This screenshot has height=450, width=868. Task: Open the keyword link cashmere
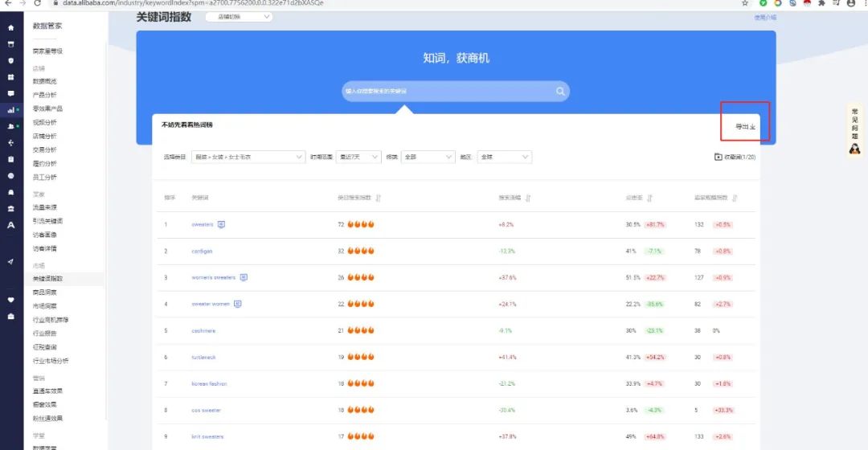click(x=203, y=331)
